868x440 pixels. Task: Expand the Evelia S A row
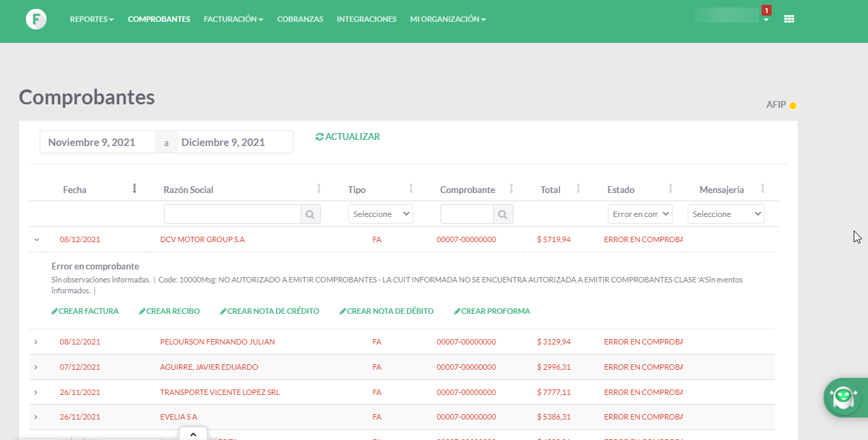point(36,417)
